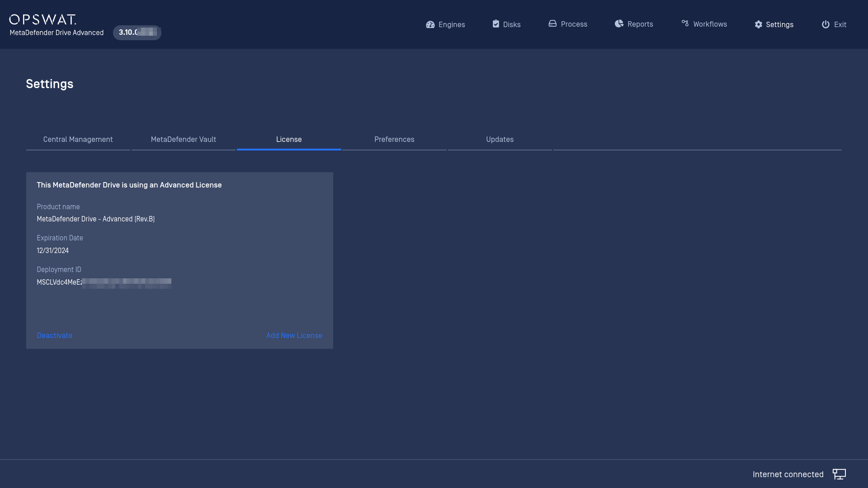Open the Updates tab

(500, 139)
